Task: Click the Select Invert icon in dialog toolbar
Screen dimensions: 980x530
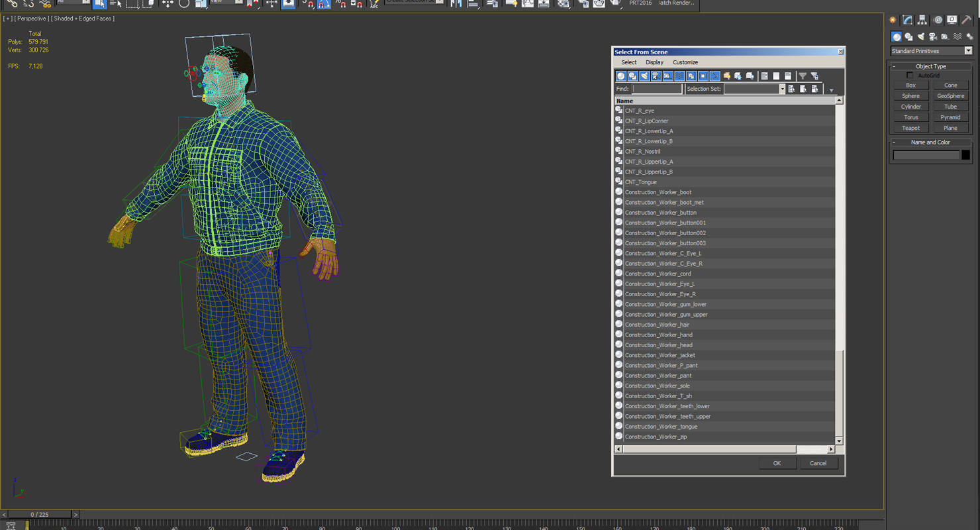Action: (788, 76)
